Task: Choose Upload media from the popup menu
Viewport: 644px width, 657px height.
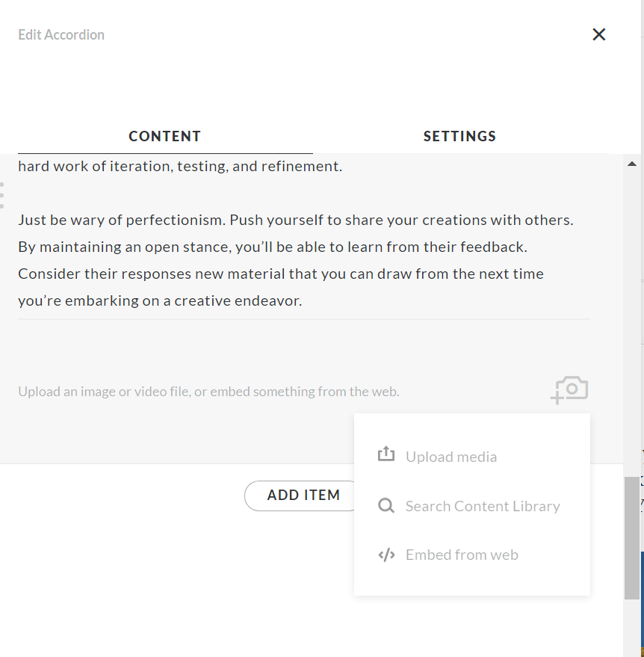Action: click(x=451, y=457)
